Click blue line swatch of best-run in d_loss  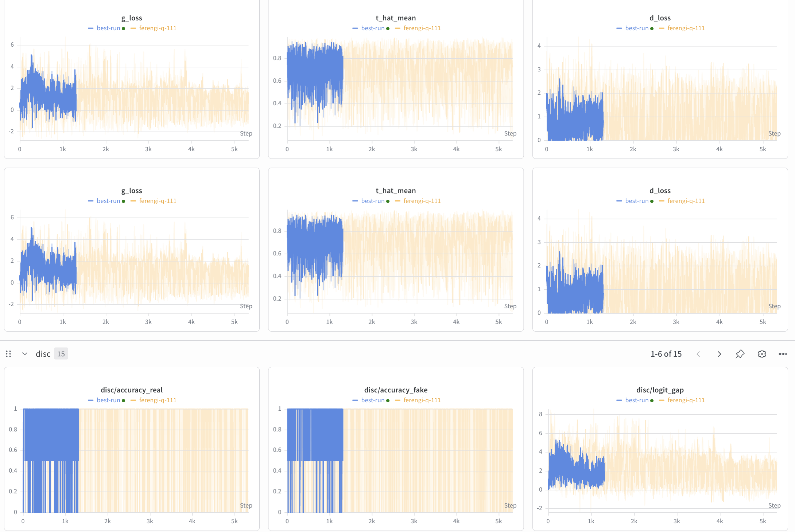coord(619,28)
